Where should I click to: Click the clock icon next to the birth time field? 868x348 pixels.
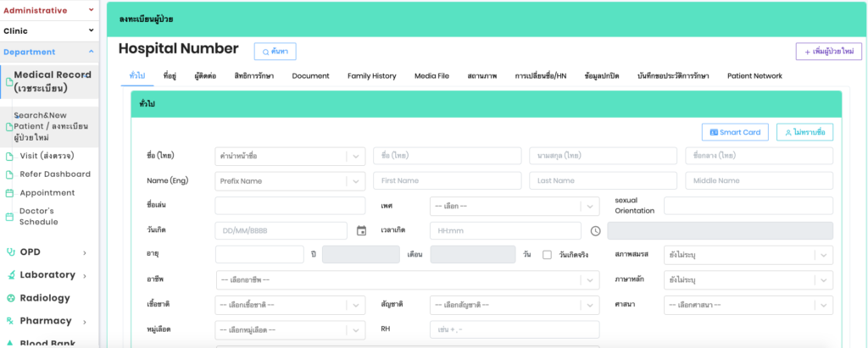(x=595, y=230)
